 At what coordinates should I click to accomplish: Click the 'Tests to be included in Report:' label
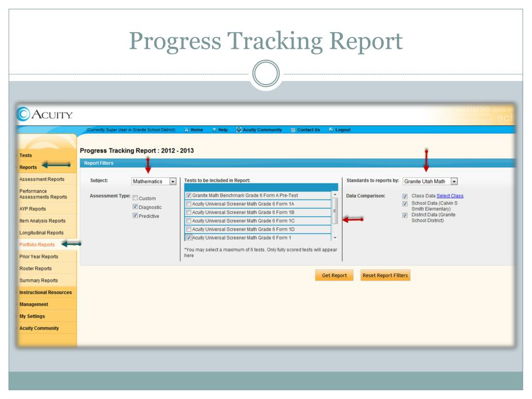(217, 180)
